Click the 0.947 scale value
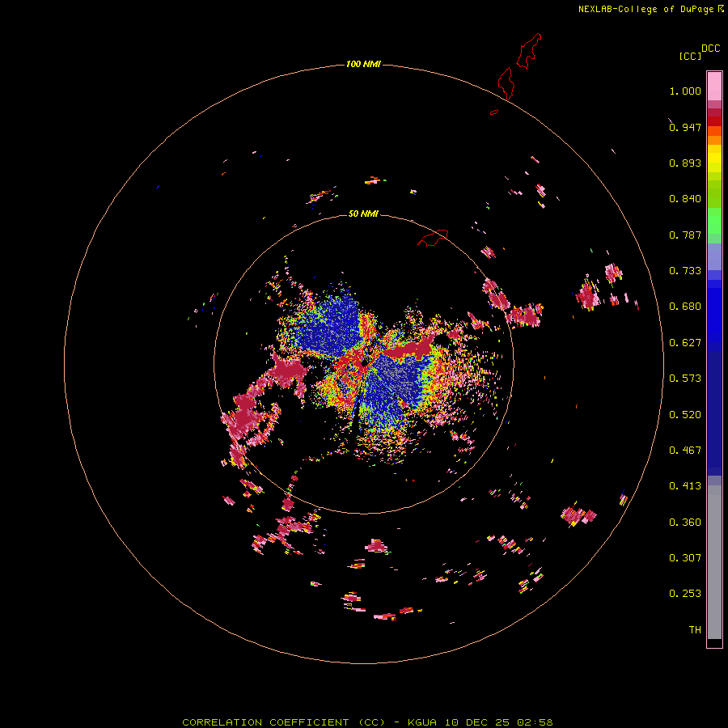The image size is (728, 728). (685, 127)
